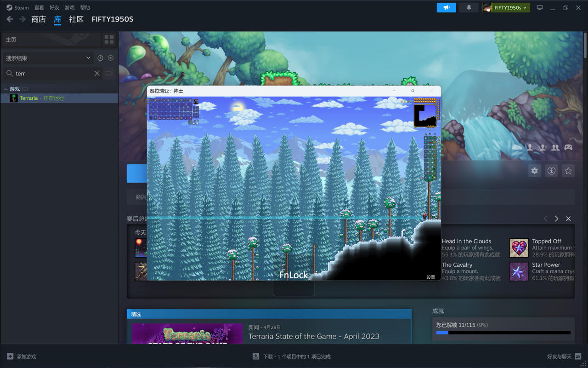Viewport: 588px width, 368px height.
Task: Click 添加游戏 at bottom left
Action: tap(21, 356)
